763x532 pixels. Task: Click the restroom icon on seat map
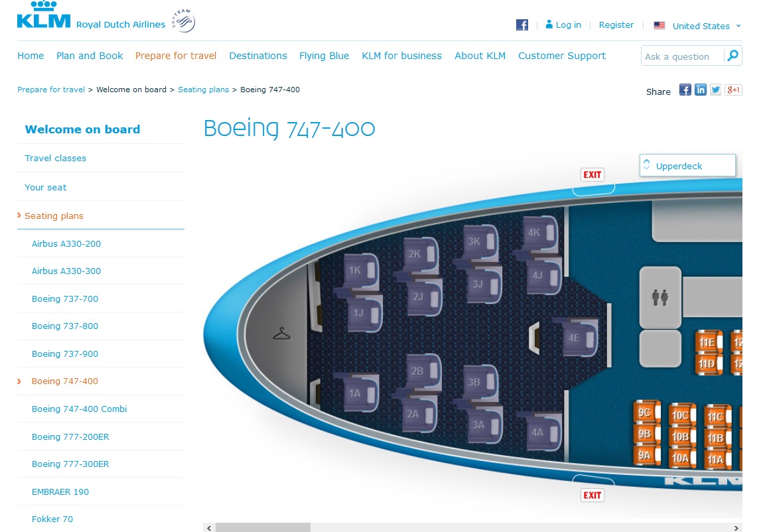[x=660, y=297]
